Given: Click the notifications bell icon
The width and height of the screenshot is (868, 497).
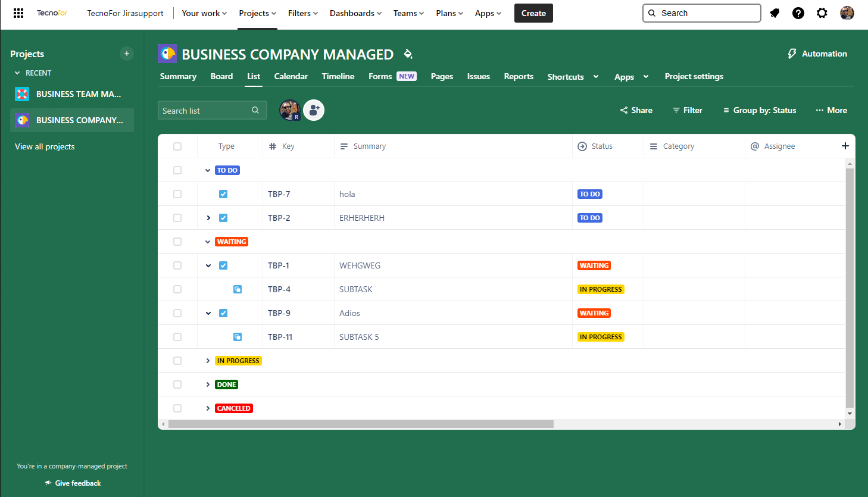Looking at the screenshot, I should point(775,13).
